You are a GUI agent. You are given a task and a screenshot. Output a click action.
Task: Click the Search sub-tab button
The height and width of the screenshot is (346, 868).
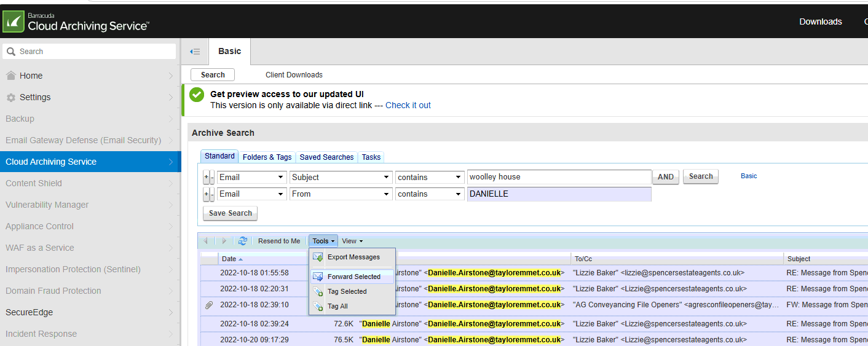coord(213,75)
